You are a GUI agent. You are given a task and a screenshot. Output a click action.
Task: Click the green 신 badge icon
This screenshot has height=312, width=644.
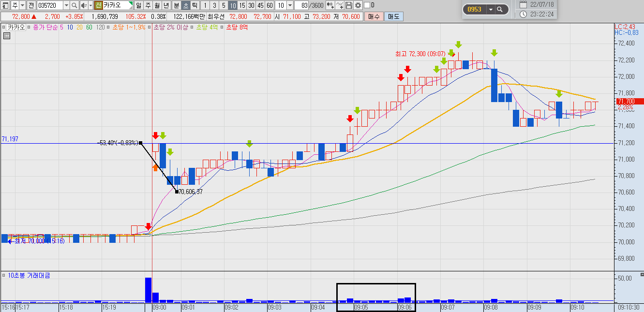(98, 5)
